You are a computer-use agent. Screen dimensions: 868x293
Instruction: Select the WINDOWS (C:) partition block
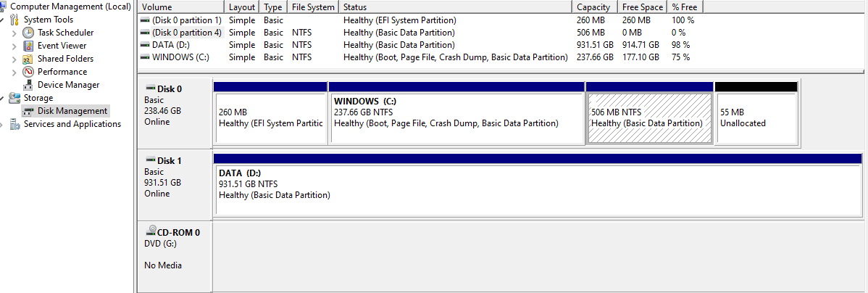(x=456, y=117)
